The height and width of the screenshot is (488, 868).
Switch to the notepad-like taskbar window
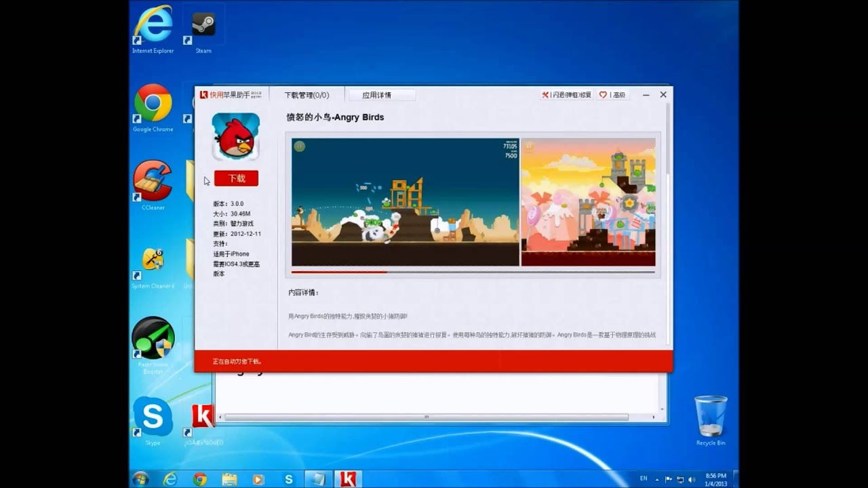point(319,479)
